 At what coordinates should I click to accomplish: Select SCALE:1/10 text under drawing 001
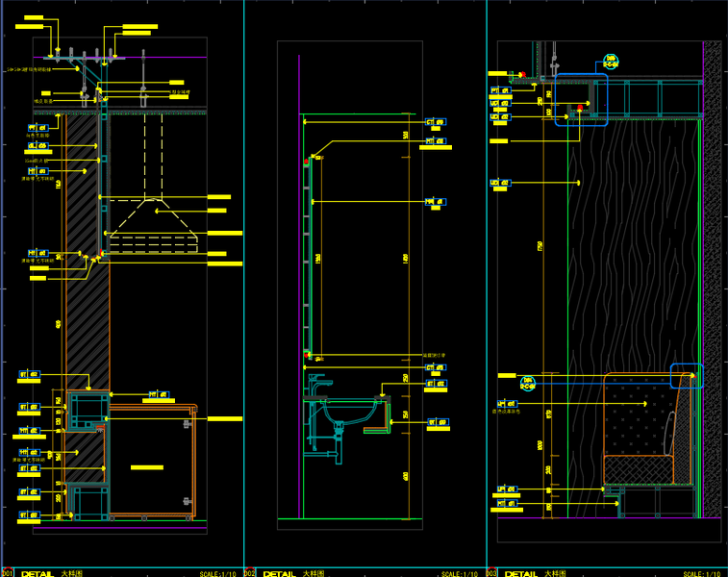pyautogui.click(x=217, y=574)
